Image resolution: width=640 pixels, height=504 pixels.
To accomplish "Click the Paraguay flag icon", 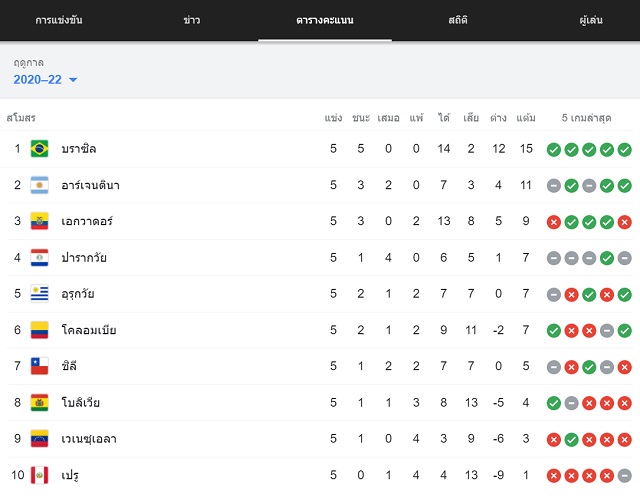I will (x=40, y=258).
